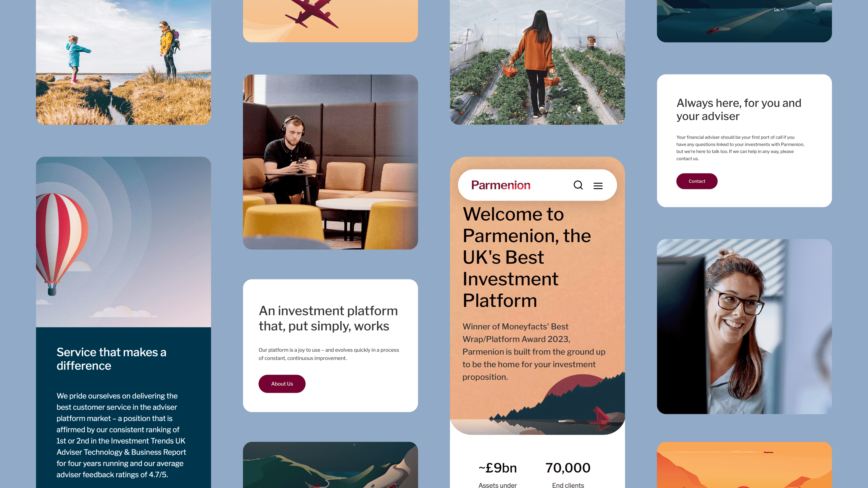Viewport: 868px width, 488px height.
Task: Click the man with headphones photo
Action: [330, 162]
